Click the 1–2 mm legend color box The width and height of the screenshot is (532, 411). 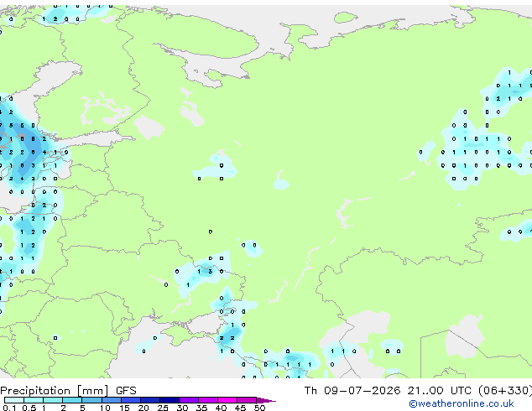pos(53,400)
